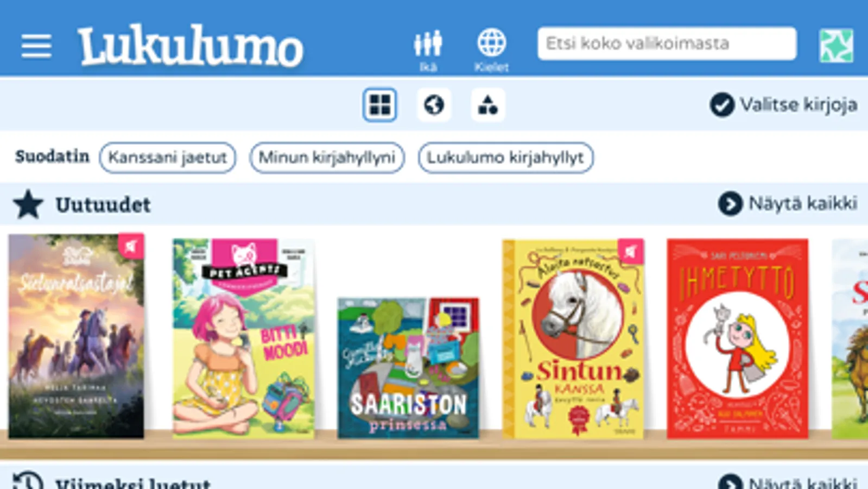Expand Uutuudet with Näytä kaikki

788,204
